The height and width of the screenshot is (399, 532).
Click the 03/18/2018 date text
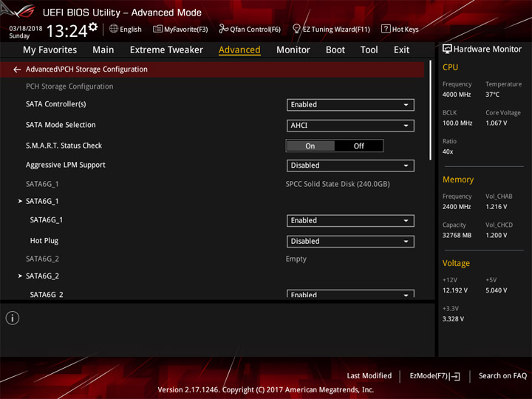(x=26, y=29)
